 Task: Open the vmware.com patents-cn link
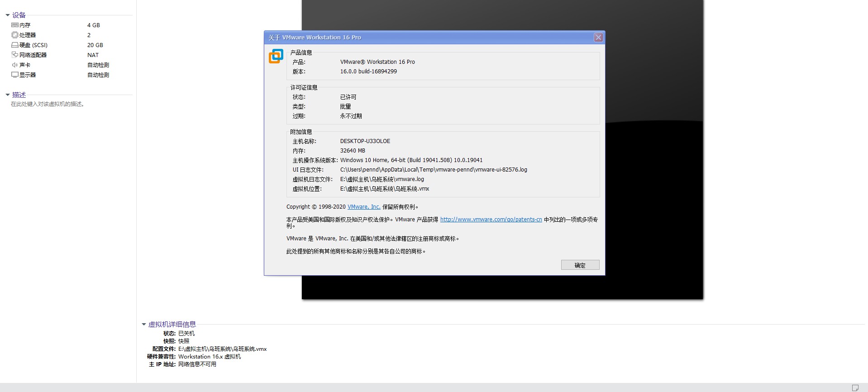tap(491, 220)
